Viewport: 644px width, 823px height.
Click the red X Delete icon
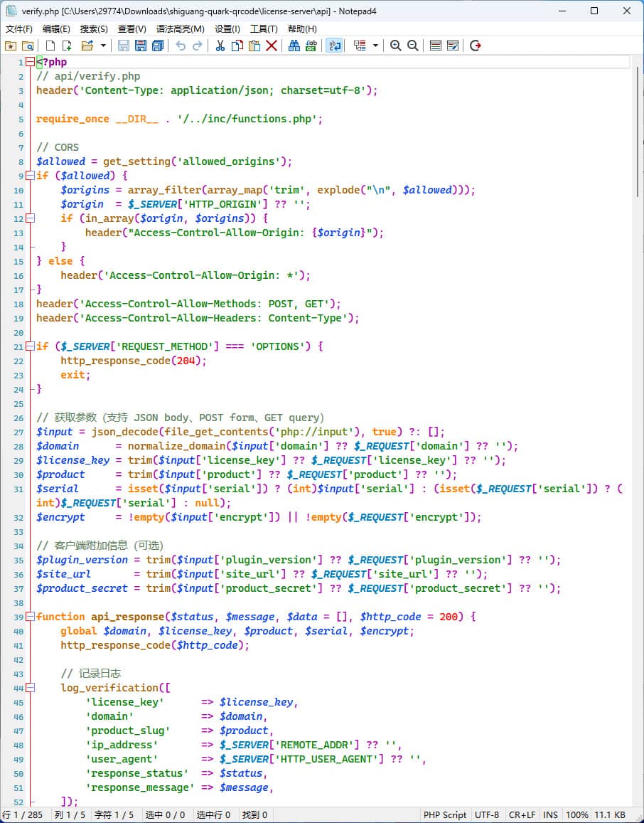click(271, 46)
